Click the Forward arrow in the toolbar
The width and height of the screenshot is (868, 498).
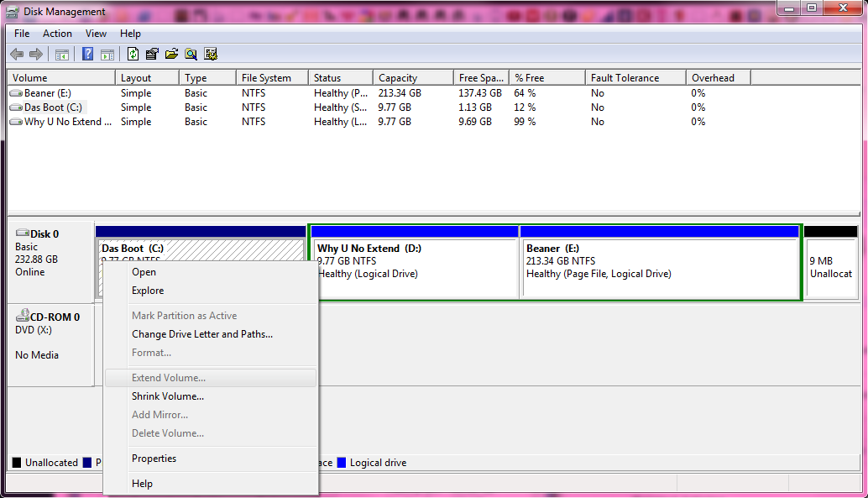point(36,55)
